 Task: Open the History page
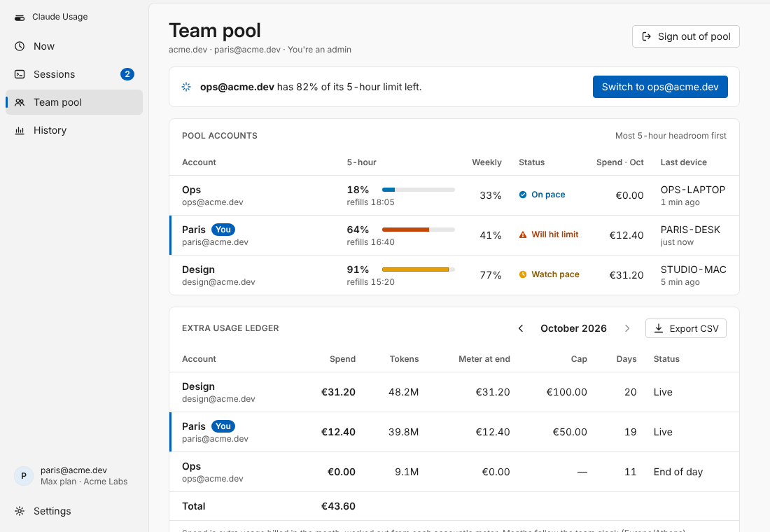(x=74, y=130)
